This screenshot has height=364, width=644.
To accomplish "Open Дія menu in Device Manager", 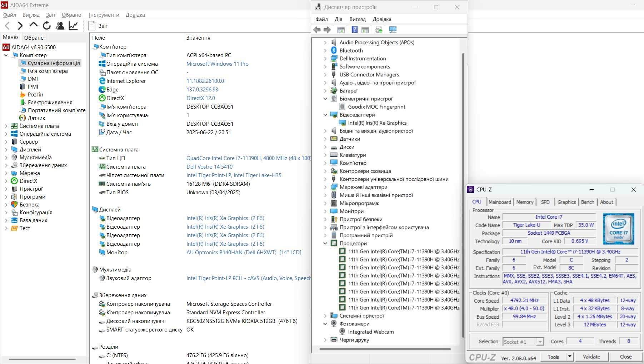I will click(x=338, y=19).
